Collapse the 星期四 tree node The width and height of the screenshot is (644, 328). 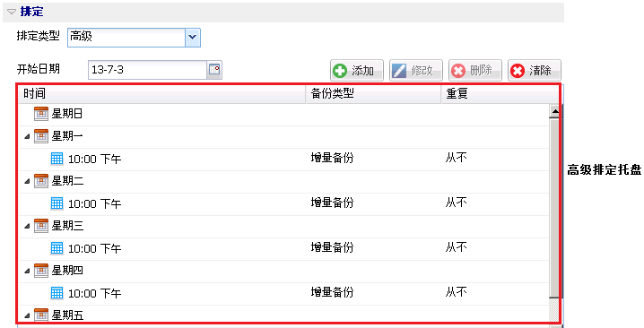tap(27, 271)
